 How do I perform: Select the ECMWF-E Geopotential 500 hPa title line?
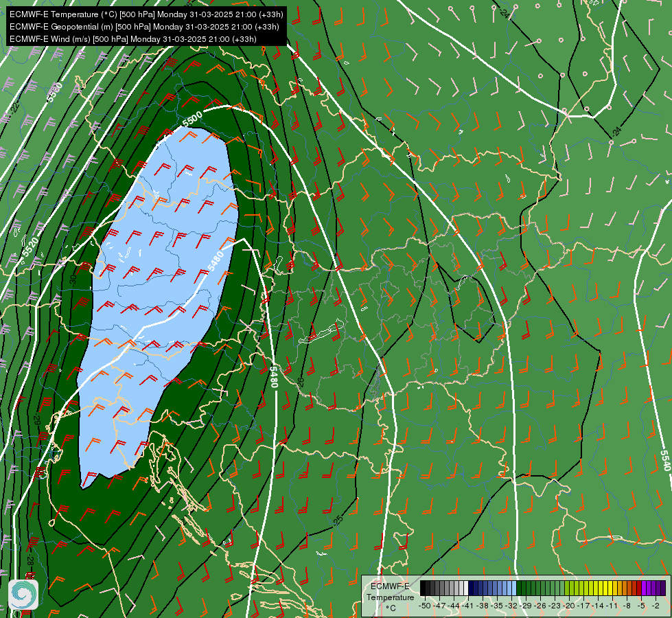(144, 27)
